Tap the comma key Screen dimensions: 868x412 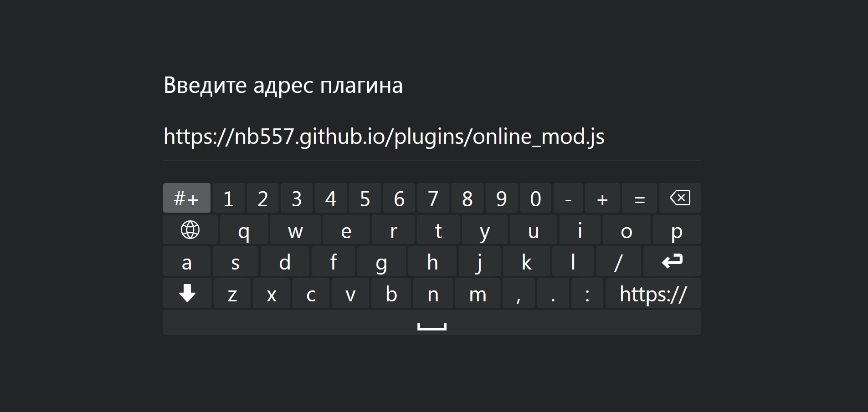pos(519,293)
